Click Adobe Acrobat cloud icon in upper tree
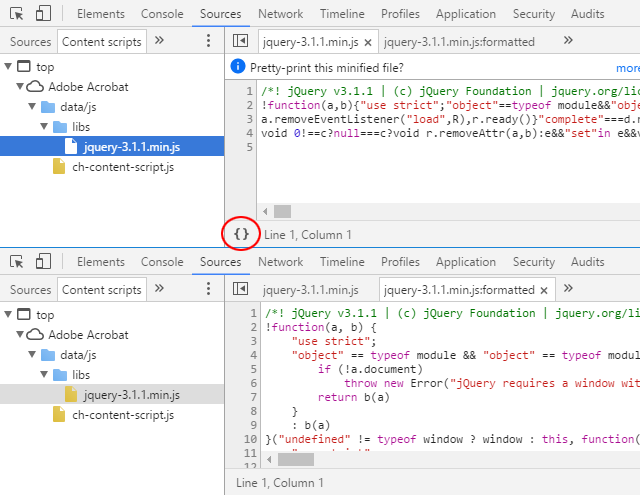Viewport: 640px width, 495px height. 35,87
